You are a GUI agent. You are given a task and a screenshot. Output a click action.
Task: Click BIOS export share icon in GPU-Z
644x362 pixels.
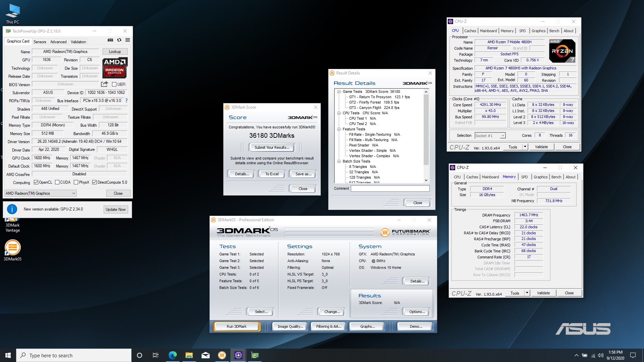pyautogui.click(x=104, y=84)
